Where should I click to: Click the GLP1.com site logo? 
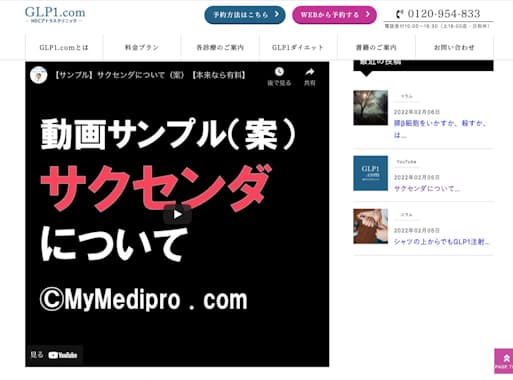55,14
